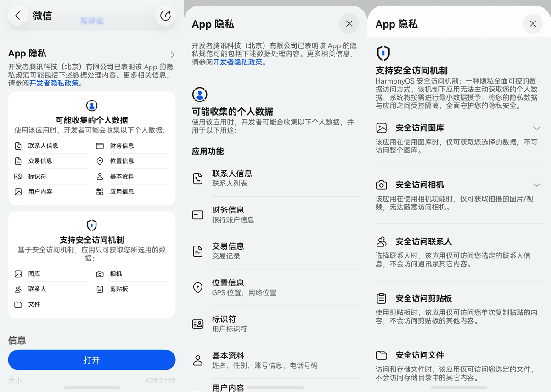The width and height of the screenshot is (551, 392).
Task: Tap 文件 folder icon in secure access card
Action: click(18, 304)
